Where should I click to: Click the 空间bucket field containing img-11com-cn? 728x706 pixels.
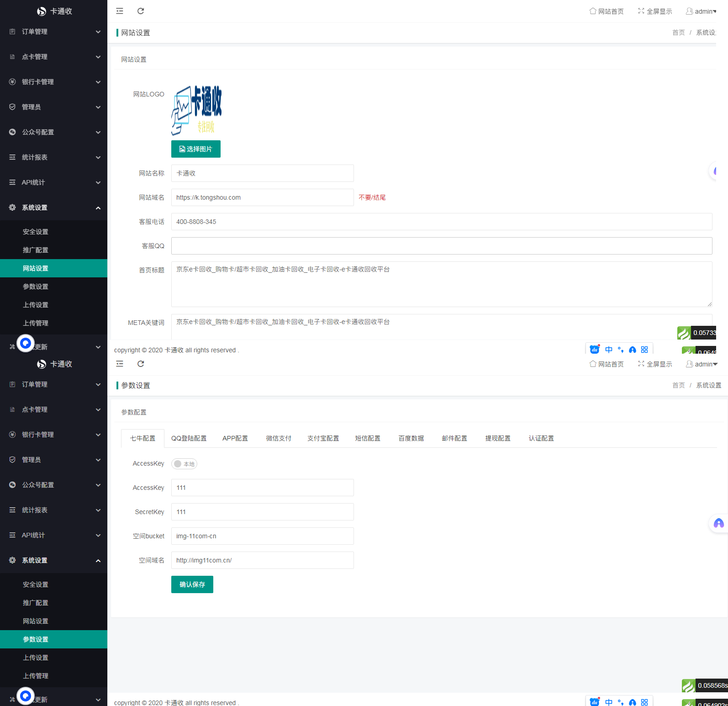pos(262,536)
